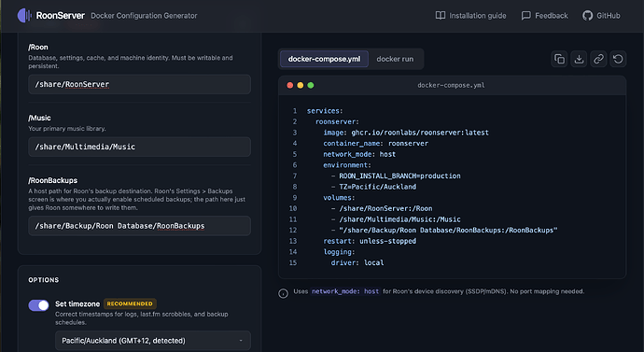Switch to the docker-compose.yml tab
644x352 pixels.
coord(324,59)
